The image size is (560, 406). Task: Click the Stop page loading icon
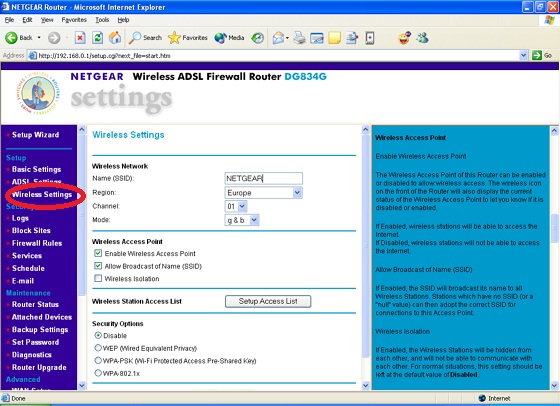[80, 37]
